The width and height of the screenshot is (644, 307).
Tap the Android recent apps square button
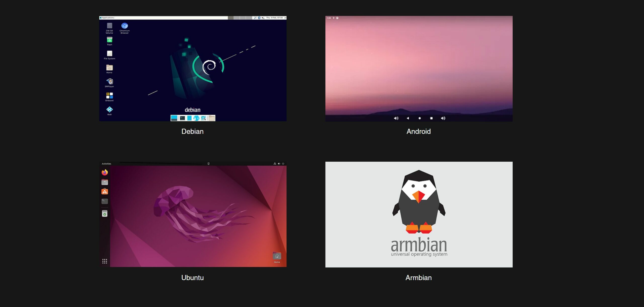point(431,118)
